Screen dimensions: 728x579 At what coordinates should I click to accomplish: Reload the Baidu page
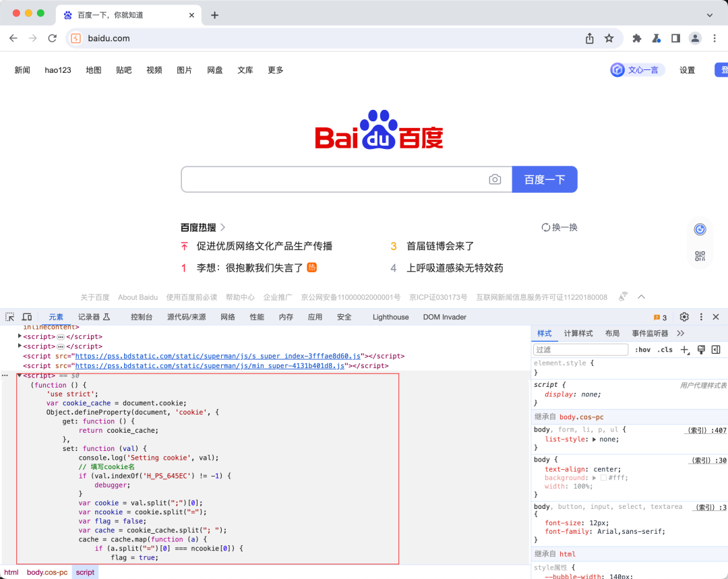coord(52,38)
